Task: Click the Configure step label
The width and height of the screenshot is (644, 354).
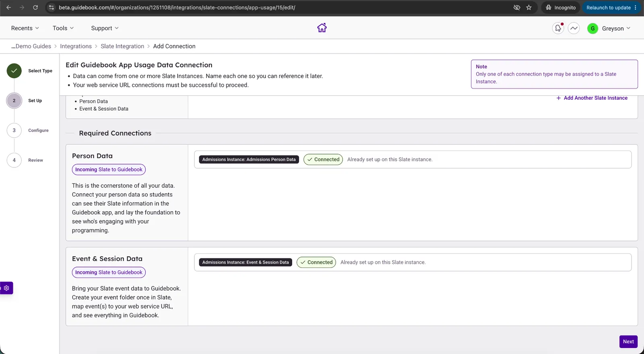Action: coord(38,130)
